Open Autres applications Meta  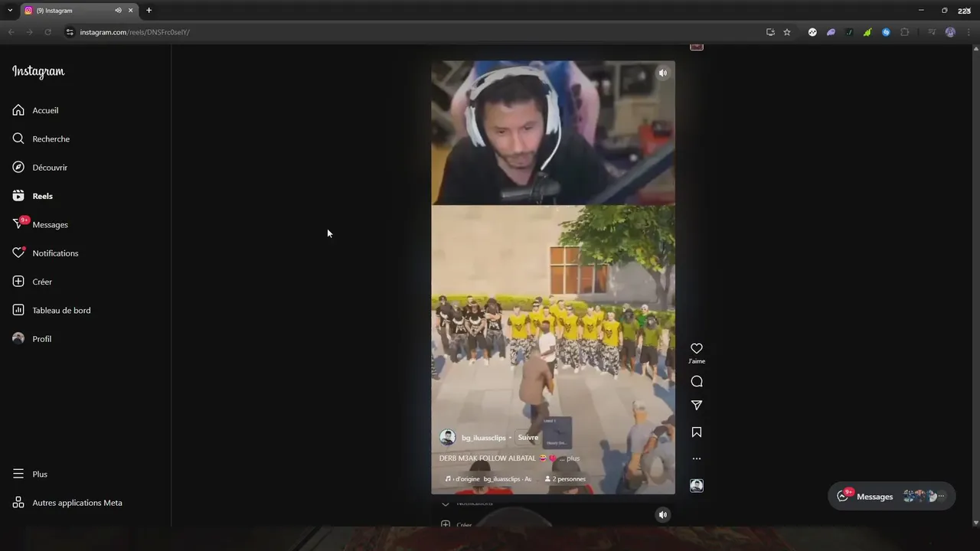pos(67,503)
